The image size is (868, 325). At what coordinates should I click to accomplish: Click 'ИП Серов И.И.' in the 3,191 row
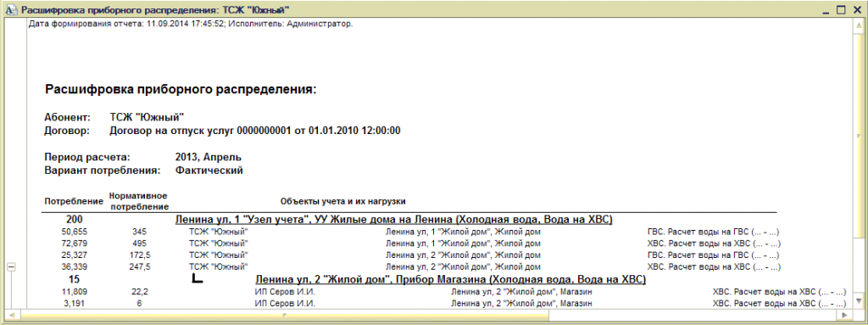(285, 304)
